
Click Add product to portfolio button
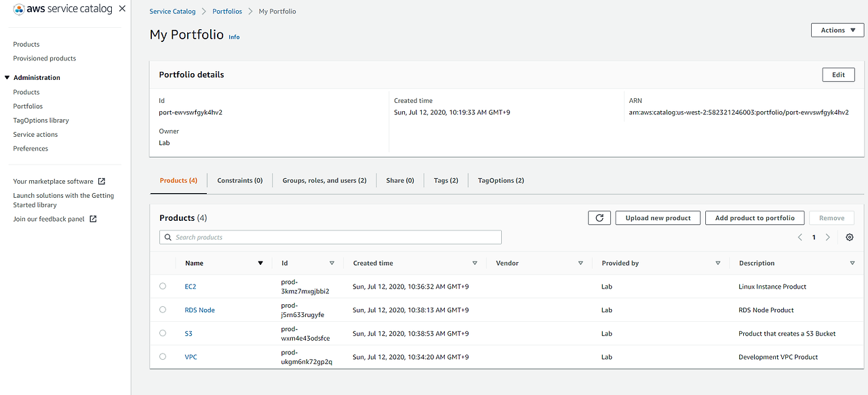coord(755,217)
